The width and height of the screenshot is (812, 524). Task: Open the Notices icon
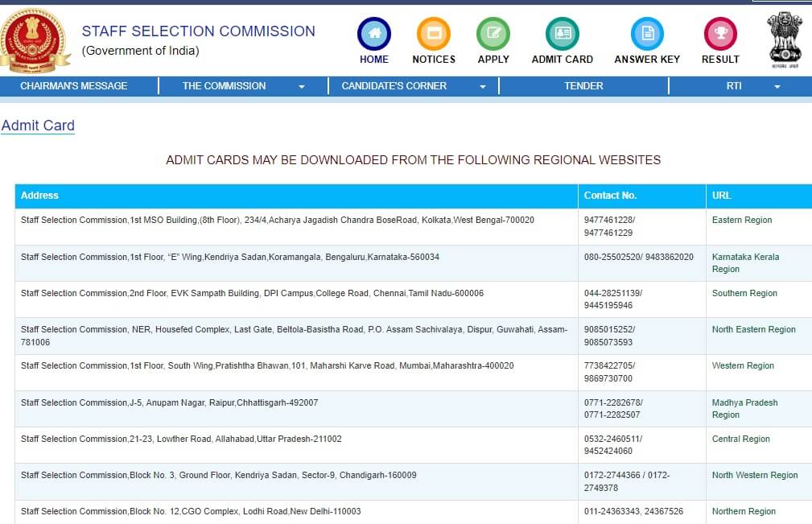434,34
